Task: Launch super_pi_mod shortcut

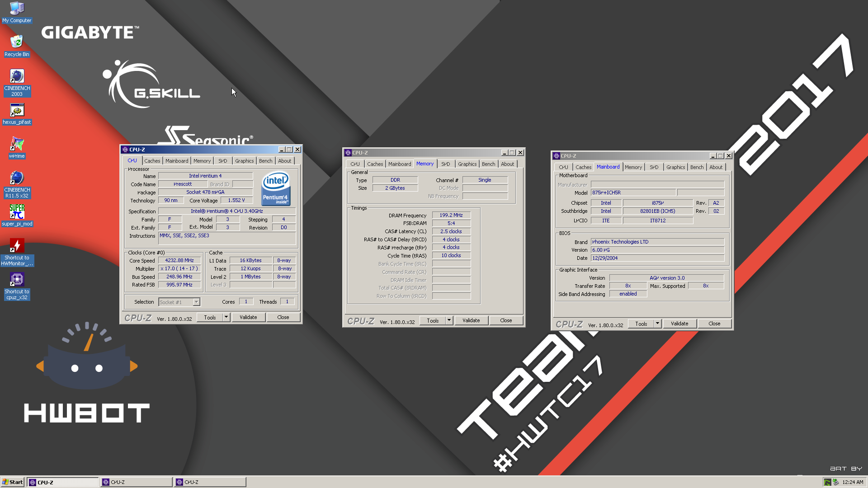Action: click(17, 216)
